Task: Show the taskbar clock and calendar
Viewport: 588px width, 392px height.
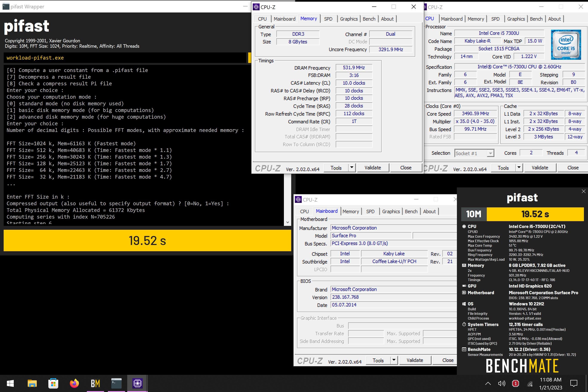Action: [551, 383]
